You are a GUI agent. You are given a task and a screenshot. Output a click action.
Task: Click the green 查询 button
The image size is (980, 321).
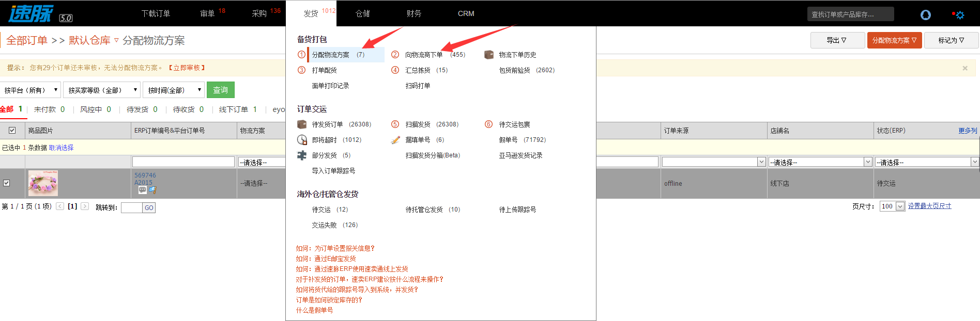tap(221, 90)
